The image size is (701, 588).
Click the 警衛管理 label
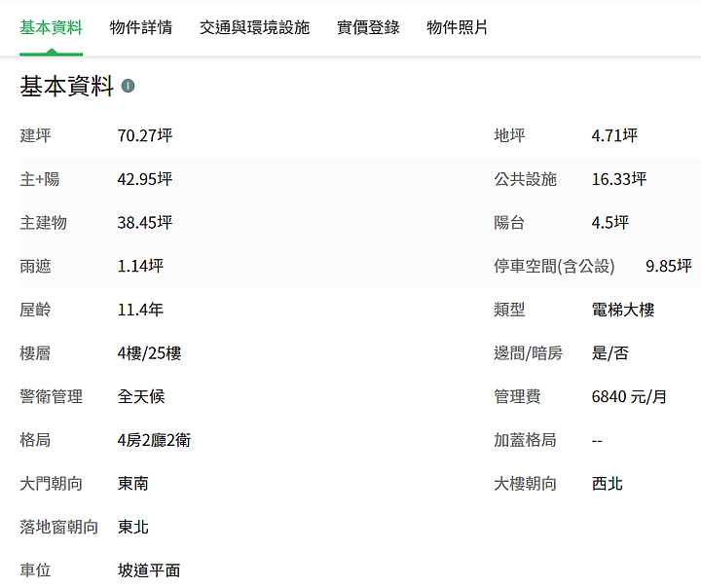51,396
